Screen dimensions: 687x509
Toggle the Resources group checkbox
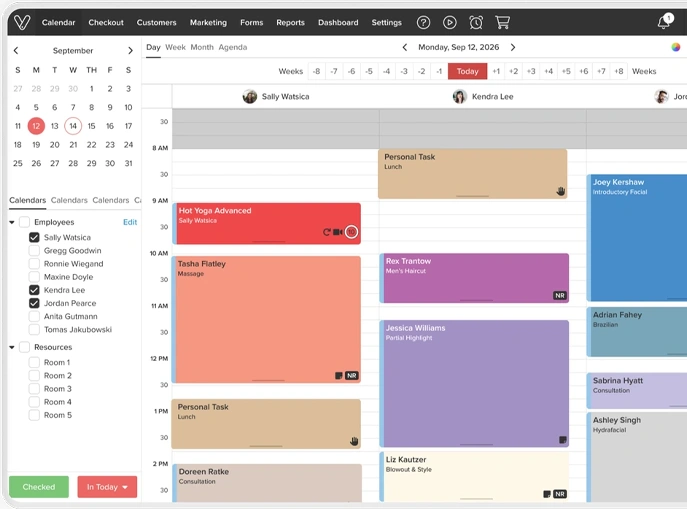click(25, 347)
